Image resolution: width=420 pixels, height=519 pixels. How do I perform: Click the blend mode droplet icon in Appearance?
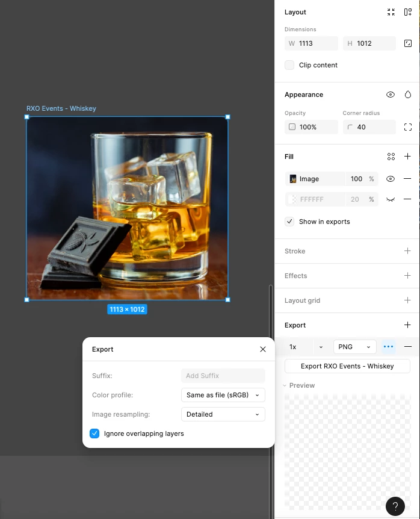click(x=408, y=95)
